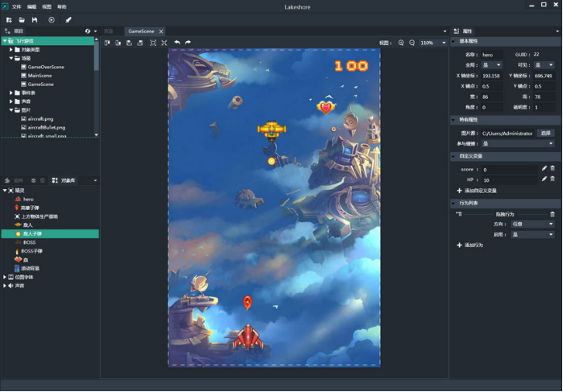Switch to the dimmed tab left of GameScene

coord(109,31)
